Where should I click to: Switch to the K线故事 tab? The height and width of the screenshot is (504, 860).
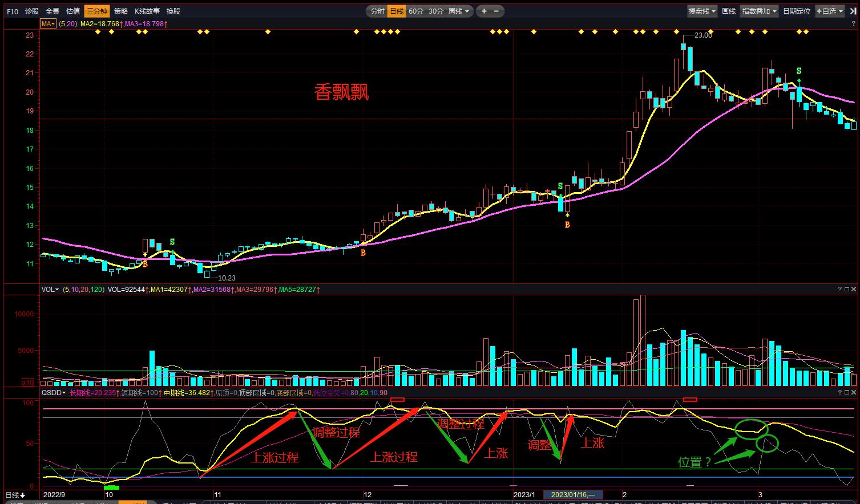(147, 11)
